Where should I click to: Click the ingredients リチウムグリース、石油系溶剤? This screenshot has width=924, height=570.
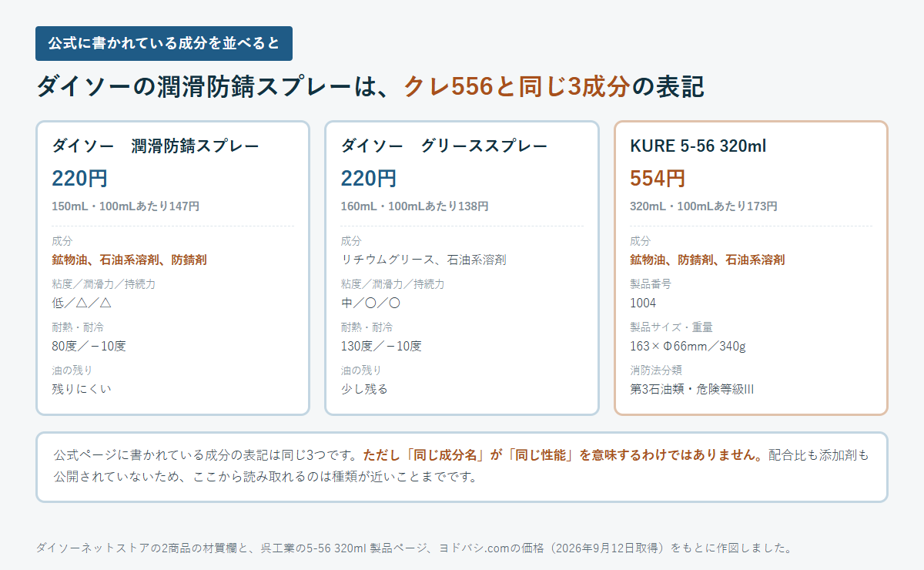[x=423, y=260]
